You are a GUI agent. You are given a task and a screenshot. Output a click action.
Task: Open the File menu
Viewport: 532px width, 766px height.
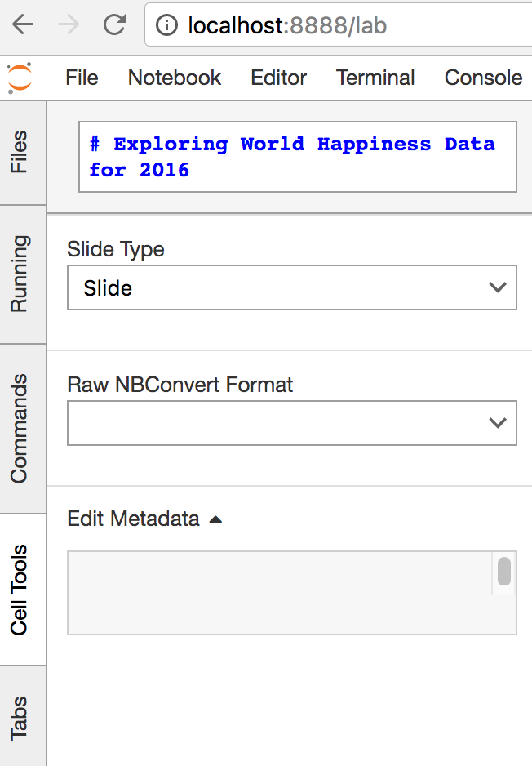pyautogui.click(x=82, y=78)
